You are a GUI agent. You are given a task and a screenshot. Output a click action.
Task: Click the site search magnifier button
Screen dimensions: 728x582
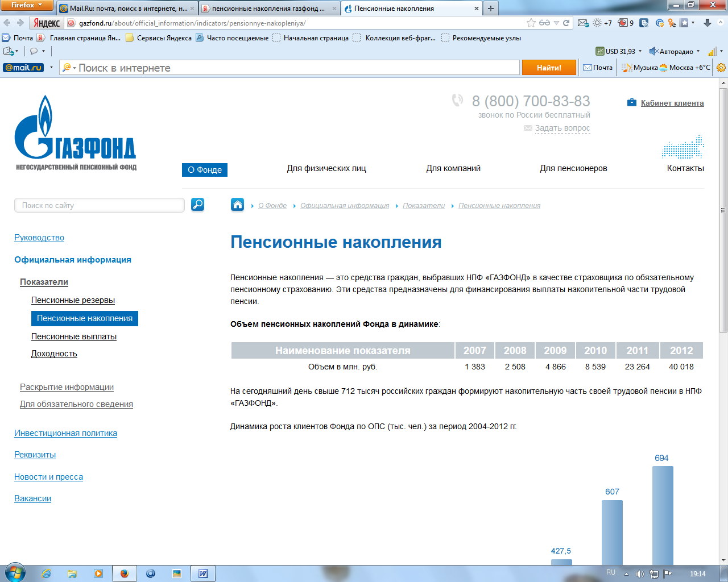point(197,205)
